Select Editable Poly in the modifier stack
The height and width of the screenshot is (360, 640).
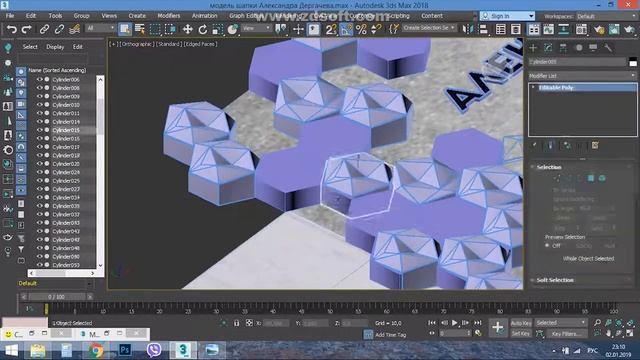point(556,88)
